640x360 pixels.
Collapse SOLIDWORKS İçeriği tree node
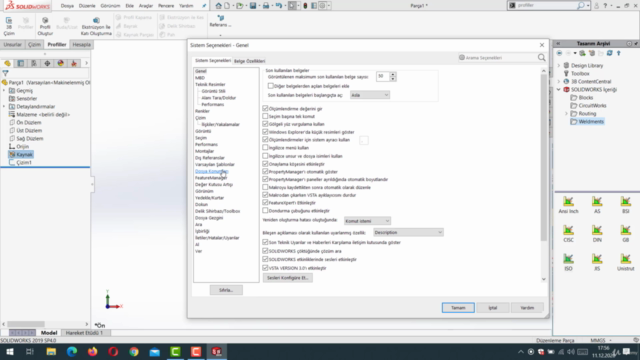(559, 89)
